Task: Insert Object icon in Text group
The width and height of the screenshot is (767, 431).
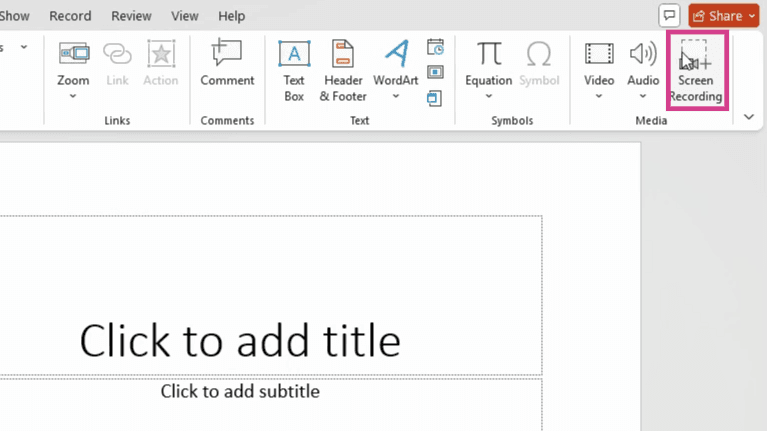Action: coord(434,98)
